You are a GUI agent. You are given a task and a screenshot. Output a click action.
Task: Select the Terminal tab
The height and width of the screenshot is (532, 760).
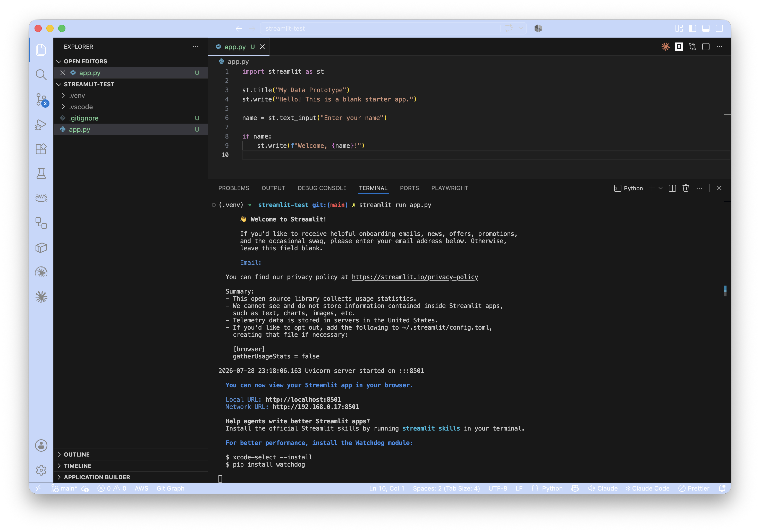click(x=373, y=188)
